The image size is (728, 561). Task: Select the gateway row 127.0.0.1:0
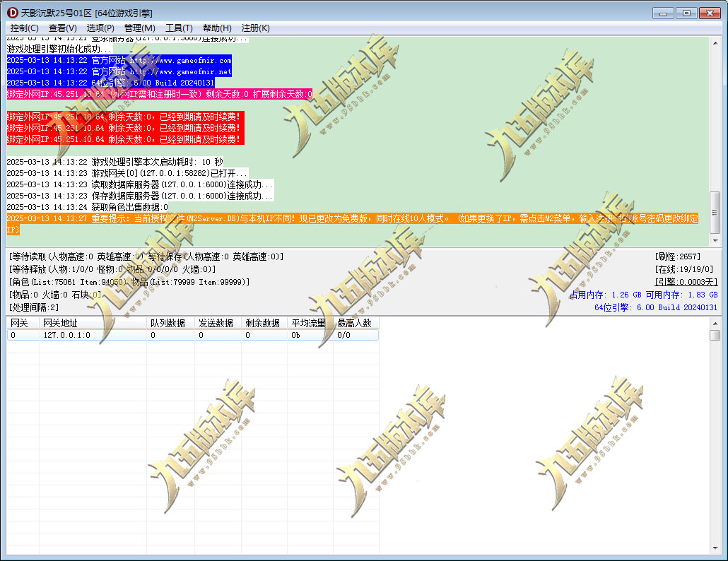(x=193, y=335)
